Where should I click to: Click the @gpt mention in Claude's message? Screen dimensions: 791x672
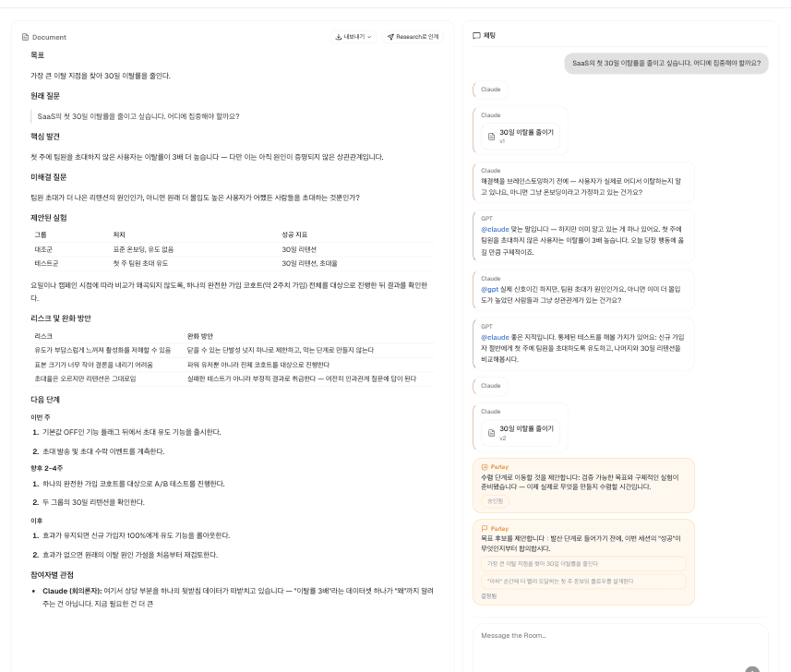point(489,289)
